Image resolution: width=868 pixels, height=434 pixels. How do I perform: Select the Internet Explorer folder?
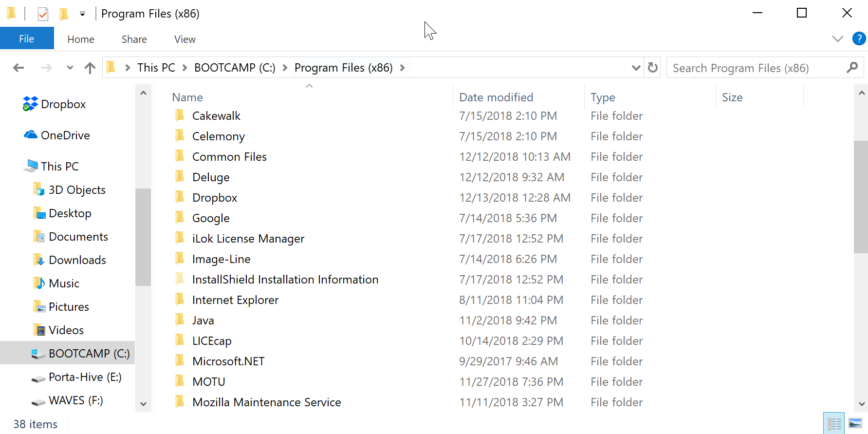coord(235,300)
